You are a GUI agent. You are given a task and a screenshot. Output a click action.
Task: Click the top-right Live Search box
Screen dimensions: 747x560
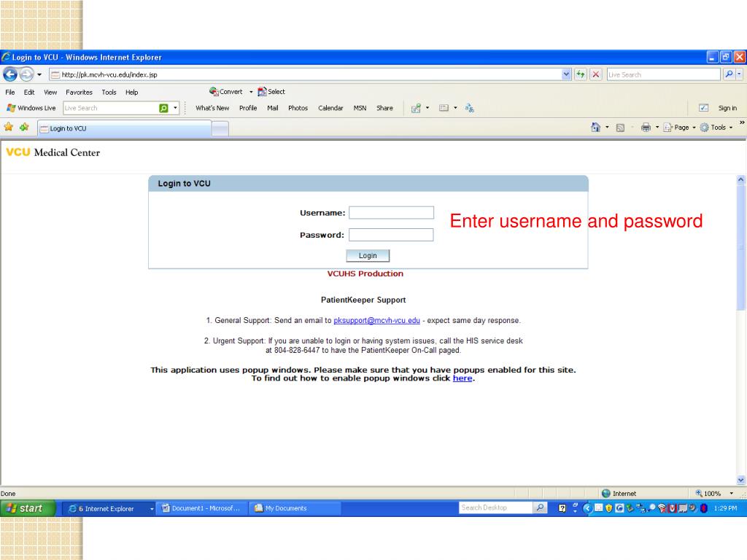click(663, 75)
